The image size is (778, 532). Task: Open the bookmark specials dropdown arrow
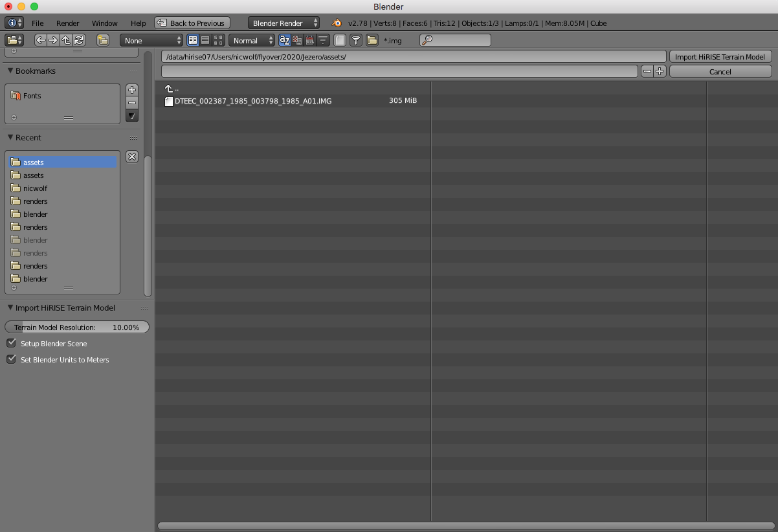click(132, 116)
